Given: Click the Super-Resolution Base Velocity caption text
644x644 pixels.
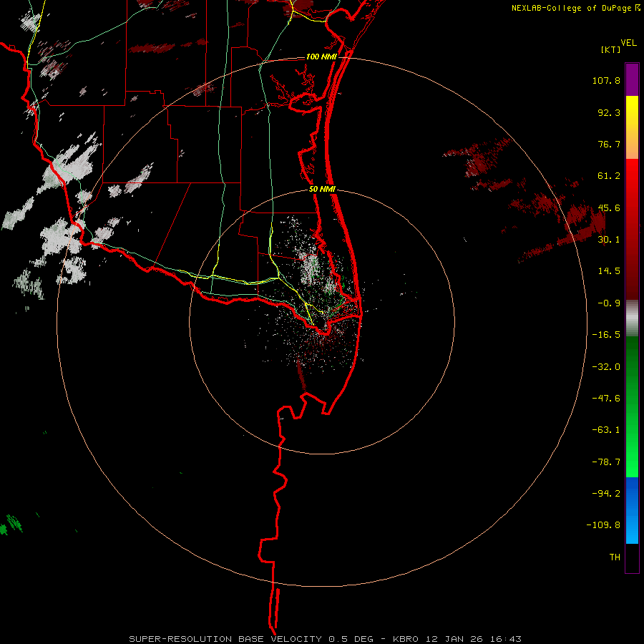Looking at the screenshot, I should 326,639.
